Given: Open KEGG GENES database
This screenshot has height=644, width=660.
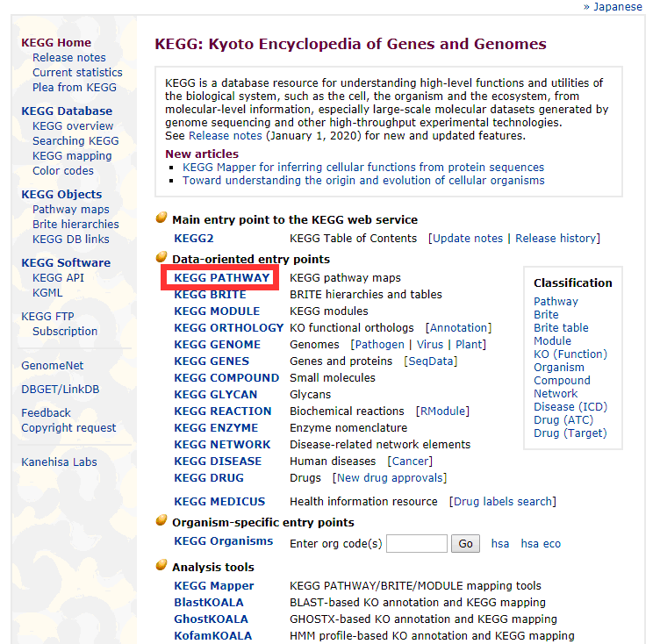Looking at the screenshot, I should [212, 361].
